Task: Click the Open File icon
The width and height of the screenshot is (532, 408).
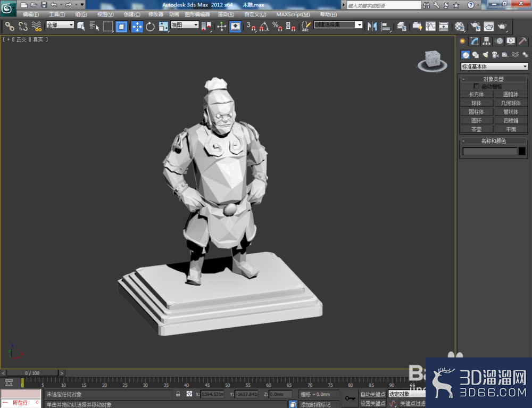Action: pyautogui.click(x=34, y=5)
